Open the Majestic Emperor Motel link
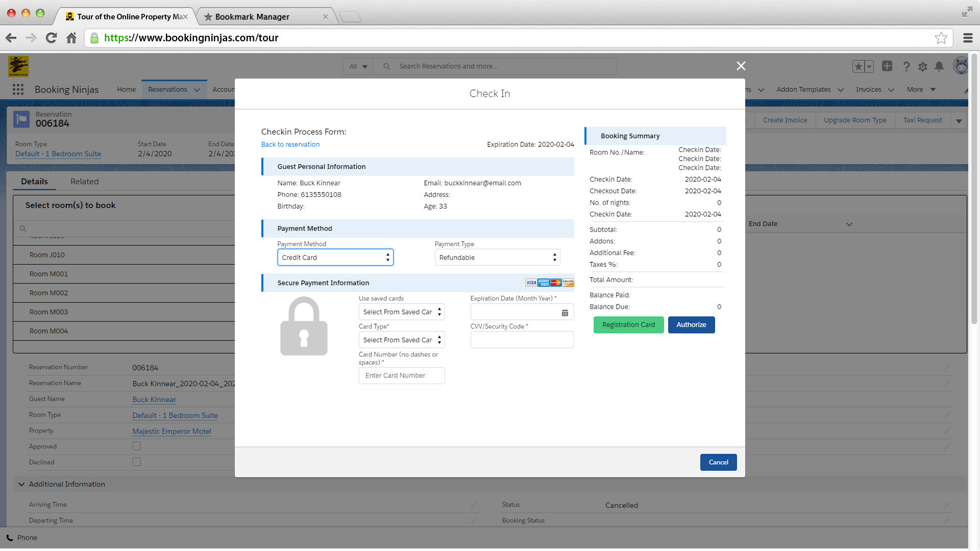The image size is (980, 551). [x=171, y=431]
